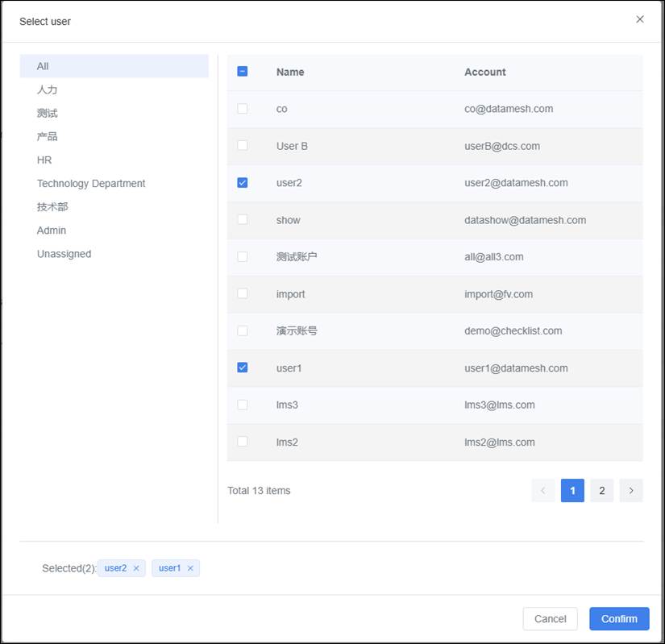This screenshot has width=665, height=644.
Task: Toggle the select-all header checkbox
Action: point(243,72)
